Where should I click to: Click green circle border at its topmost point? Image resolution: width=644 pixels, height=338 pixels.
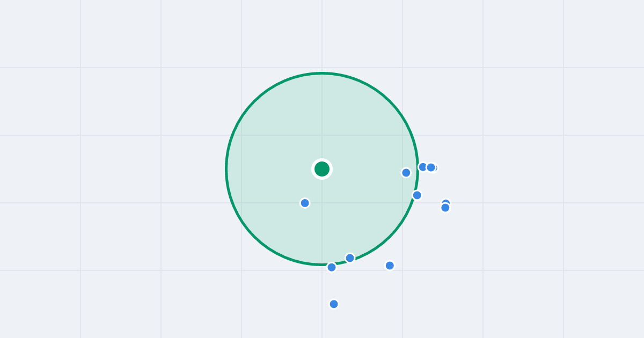point(322,73)
